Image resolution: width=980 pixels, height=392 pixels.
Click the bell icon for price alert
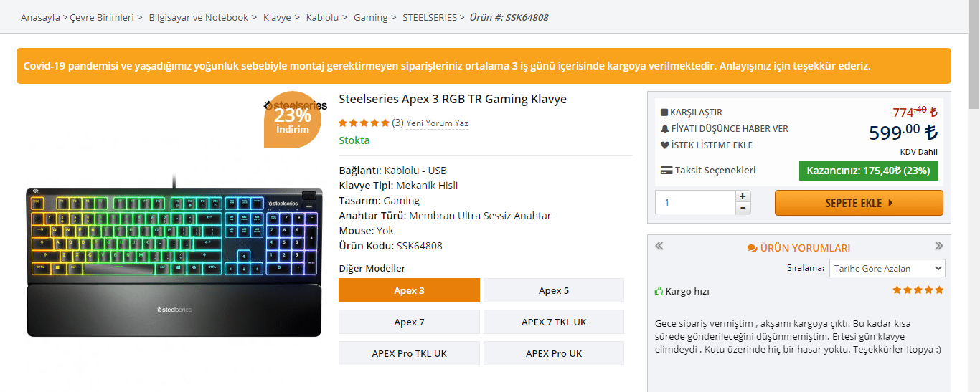click(x=664, y=129)
